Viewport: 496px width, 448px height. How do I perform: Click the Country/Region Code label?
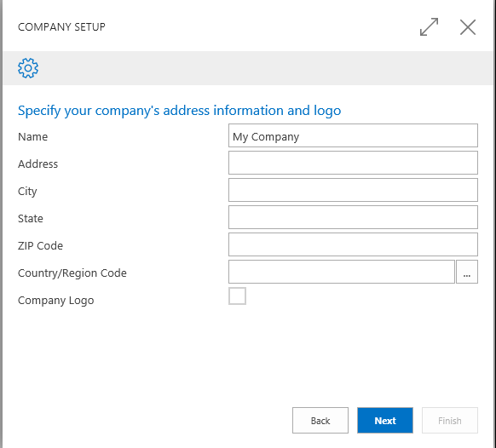72,273
